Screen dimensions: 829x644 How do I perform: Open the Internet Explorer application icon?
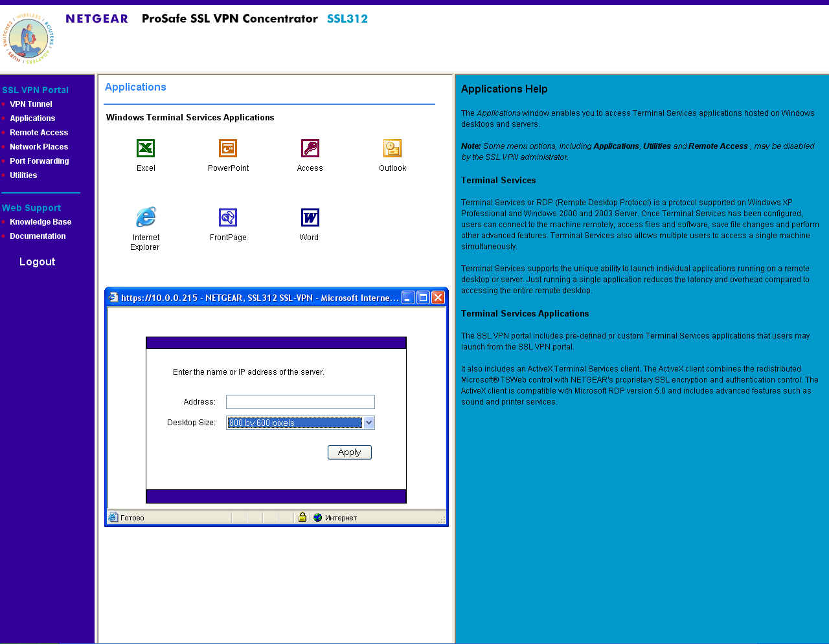tap(146, 217)
